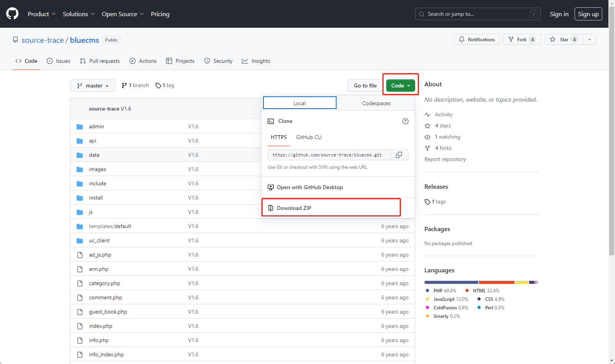The height and width of the screenshot is (364, 615).
Task: Click the 1 branch link
Action: pyautogui.click(x=135, y=86)
